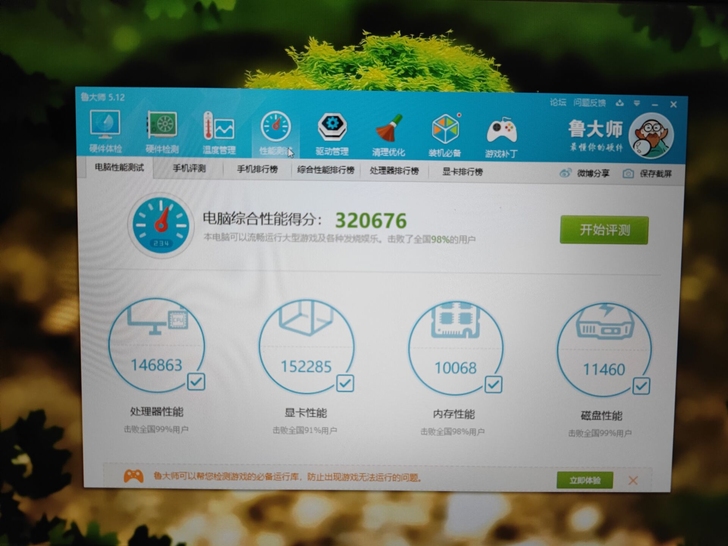The height and width of the screenshot is (546, 728).
Task: Click the green 立即体验 button
Action: pyautogui.click(x=585, y=481)
